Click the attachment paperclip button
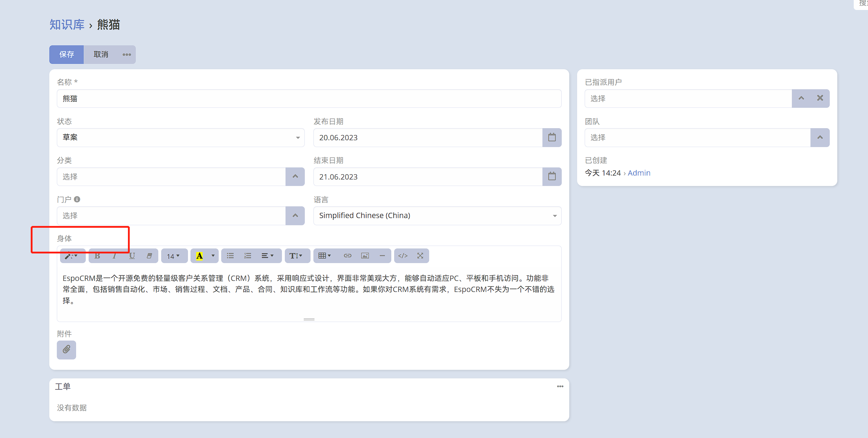868x438 pixels. 66,349
